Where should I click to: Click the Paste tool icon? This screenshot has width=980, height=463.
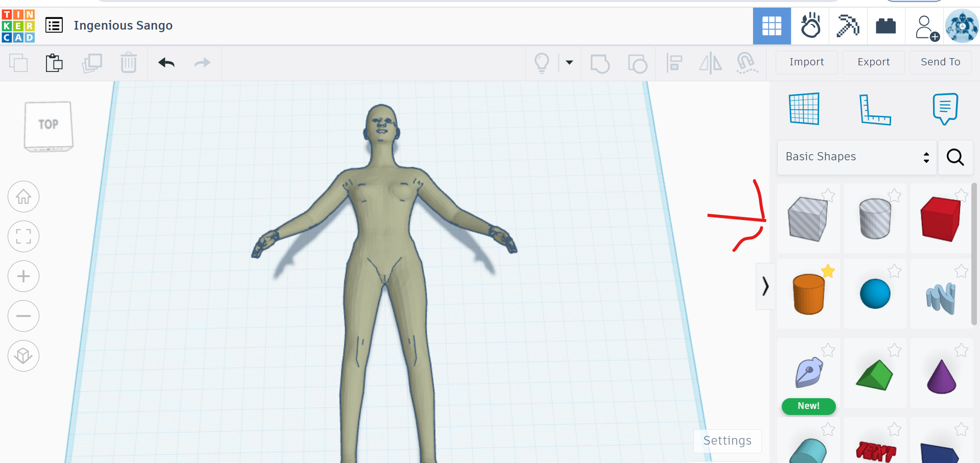[54, 63]
